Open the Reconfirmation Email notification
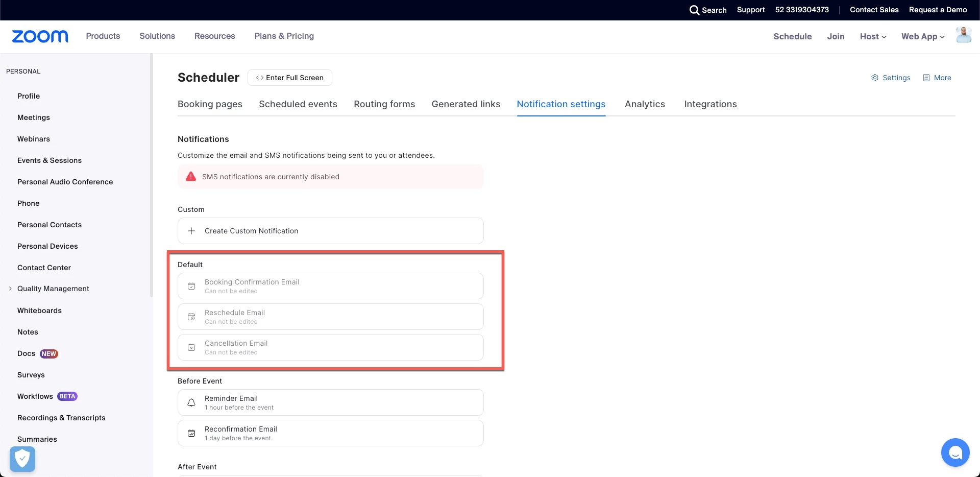 click(331, 433)
